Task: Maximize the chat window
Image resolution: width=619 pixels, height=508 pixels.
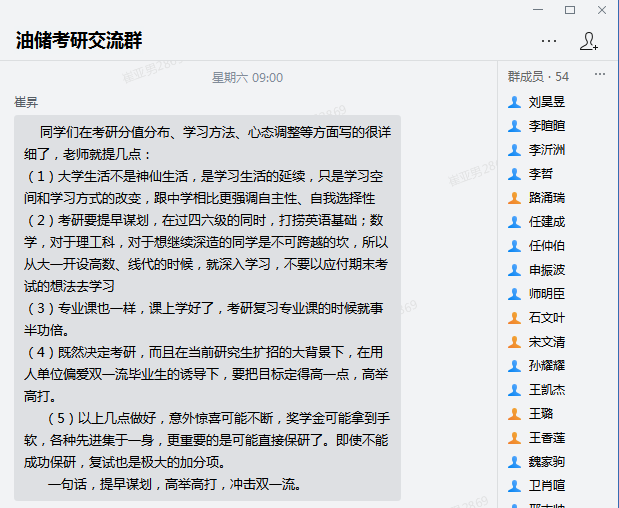Action: point(570,10)
